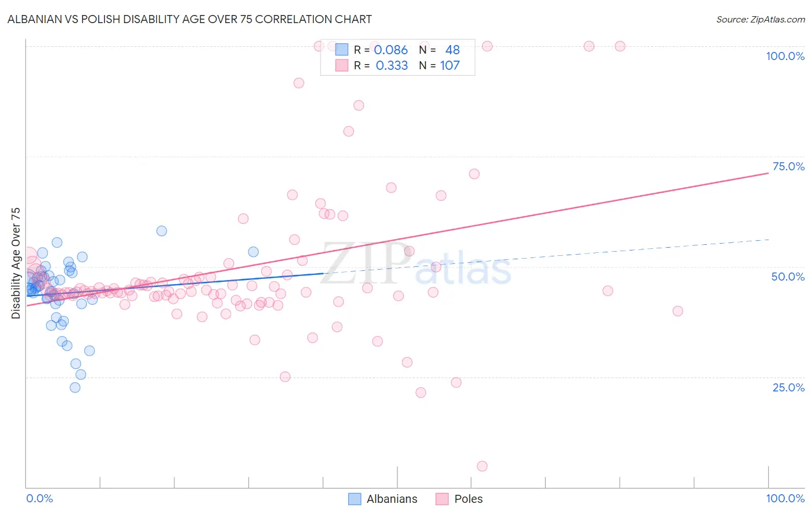The image size is (812, 515).
Task: Select the Poles legend label
Action: [468, 499]
